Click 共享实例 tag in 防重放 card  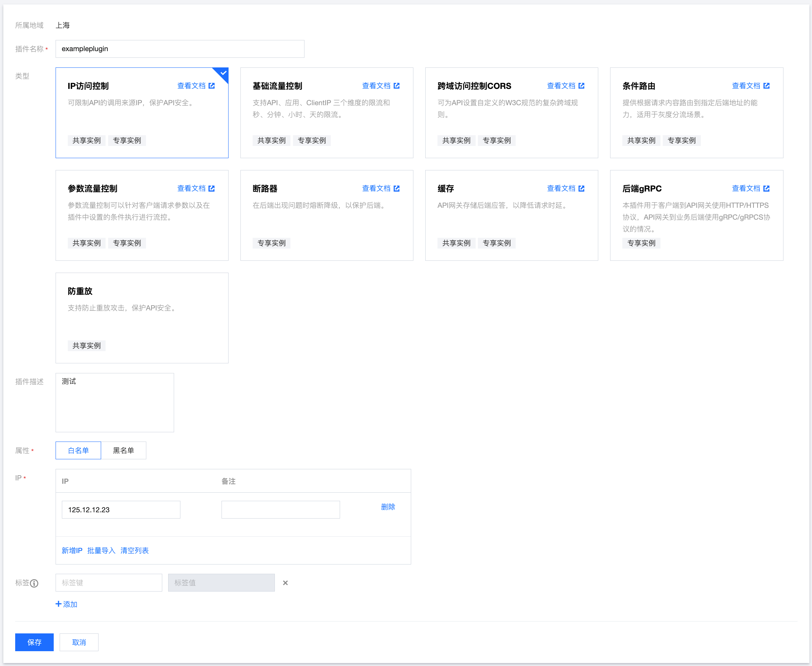[x=87, y=346]
